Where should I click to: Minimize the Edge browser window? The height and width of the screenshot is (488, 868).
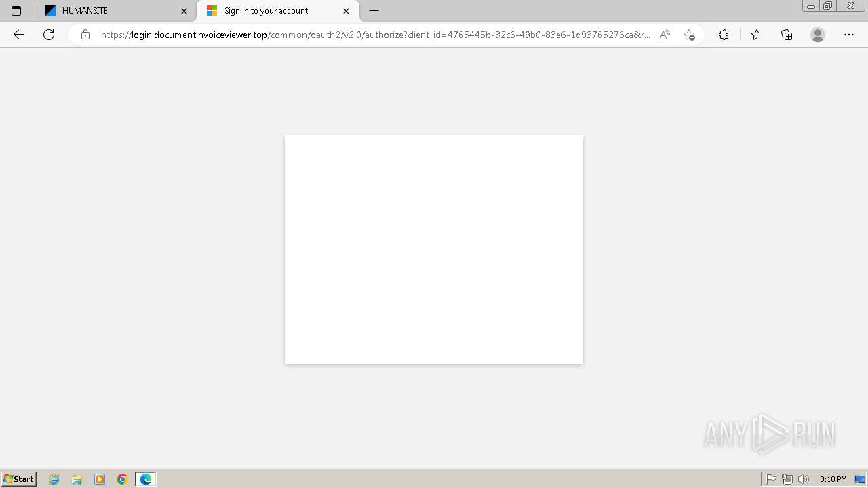811,6
